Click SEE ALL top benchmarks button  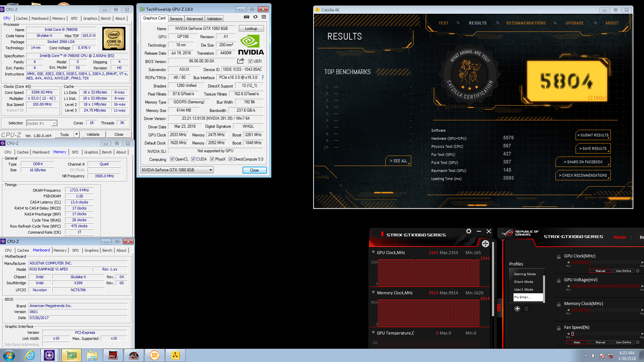398,161
